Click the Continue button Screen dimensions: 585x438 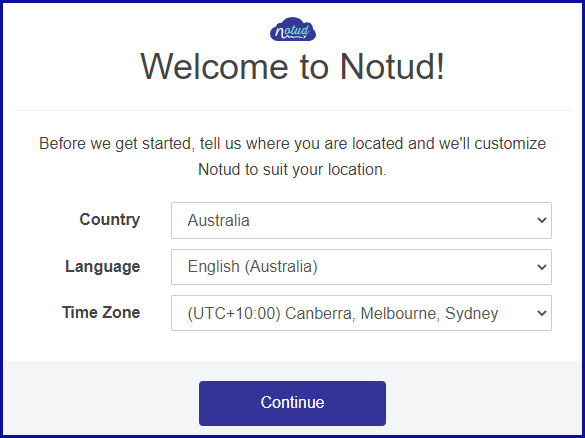point(292,403)
